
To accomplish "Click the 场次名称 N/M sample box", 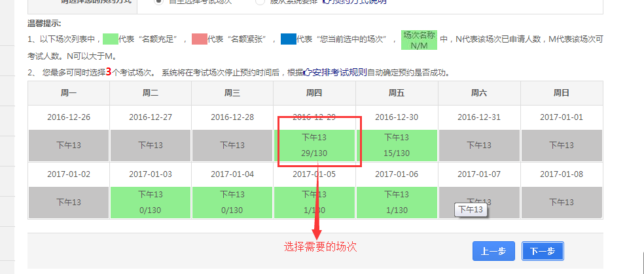I will (418, 40).
